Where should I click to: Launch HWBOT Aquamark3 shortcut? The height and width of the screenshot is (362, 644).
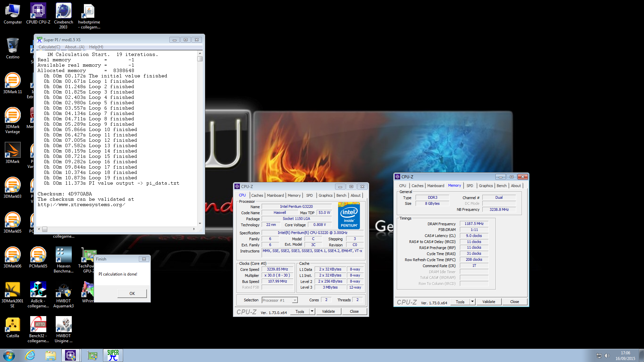click(x=63, y=295)
